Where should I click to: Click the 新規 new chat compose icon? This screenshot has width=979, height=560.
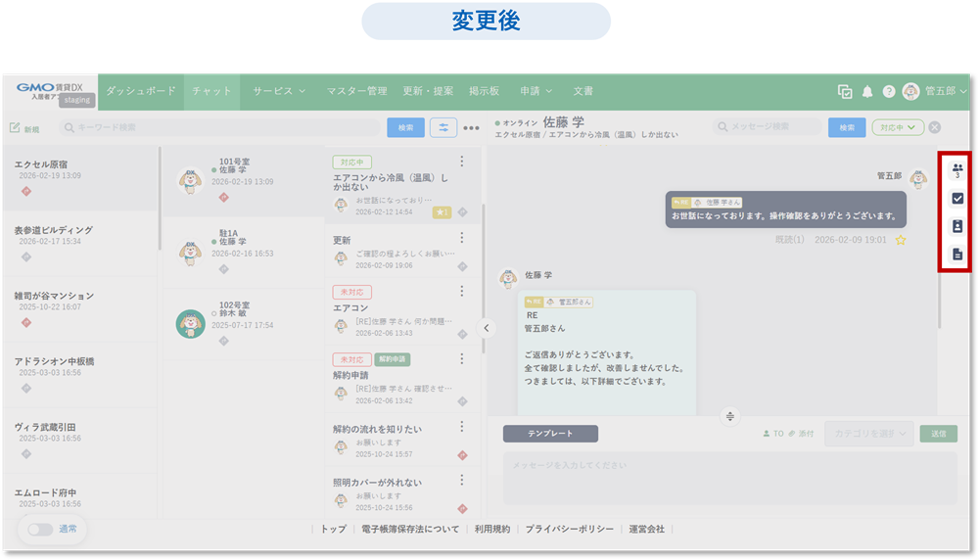pyautogui.click(x=24, y=128)
